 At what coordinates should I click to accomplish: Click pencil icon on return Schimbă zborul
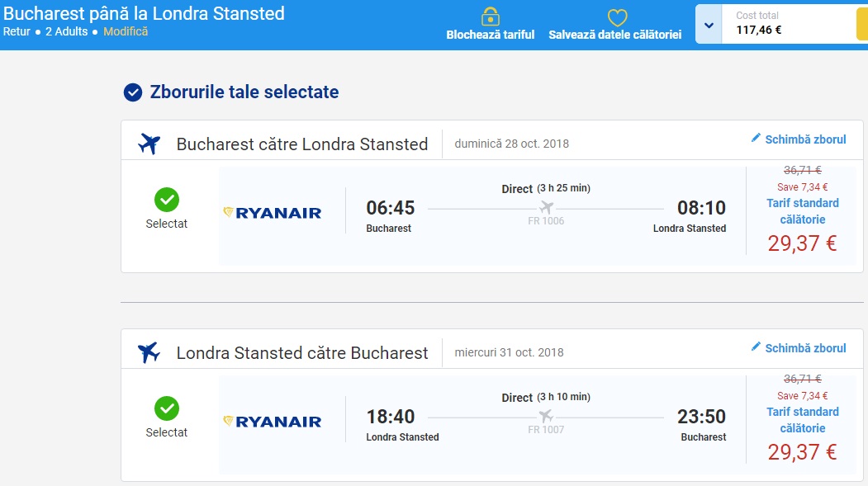click(756, 347)
